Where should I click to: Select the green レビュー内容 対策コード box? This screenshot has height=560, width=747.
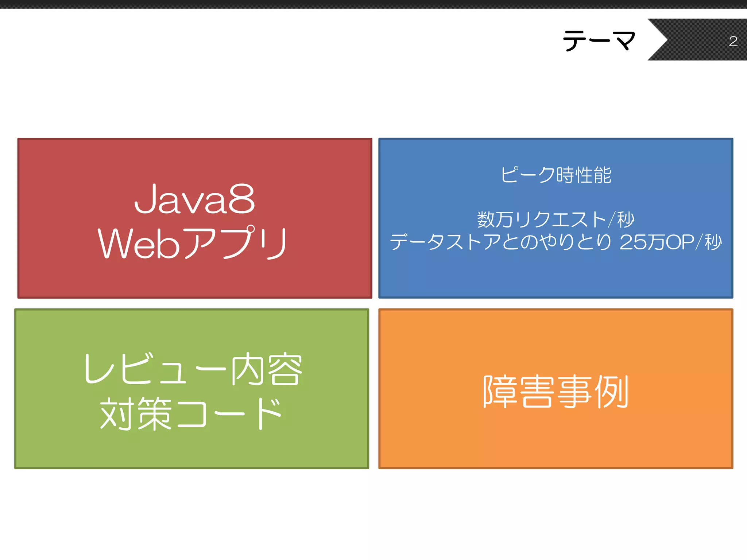tap(191, 389)
